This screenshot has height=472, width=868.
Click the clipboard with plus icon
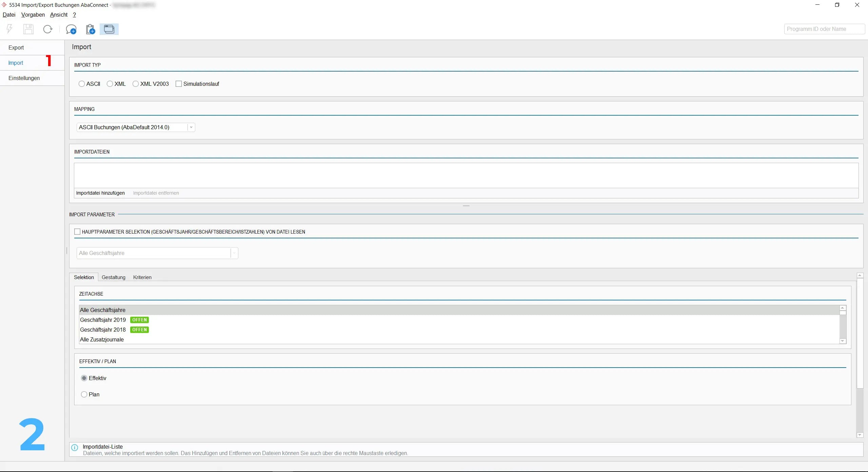coord(90,29)
